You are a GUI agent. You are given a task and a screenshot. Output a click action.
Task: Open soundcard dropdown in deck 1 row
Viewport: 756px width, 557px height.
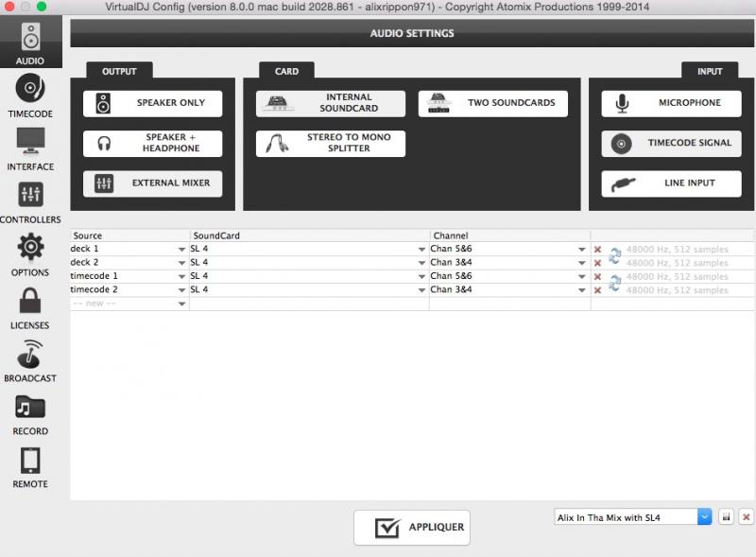(421, 249)
